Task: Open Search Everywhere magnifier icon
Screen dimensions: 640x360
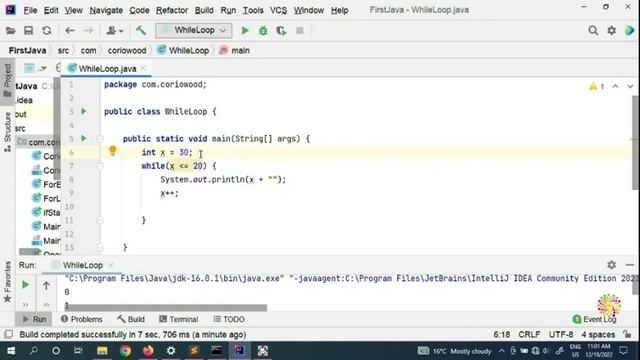Action: pyautogui.click(x=593, y=31)
